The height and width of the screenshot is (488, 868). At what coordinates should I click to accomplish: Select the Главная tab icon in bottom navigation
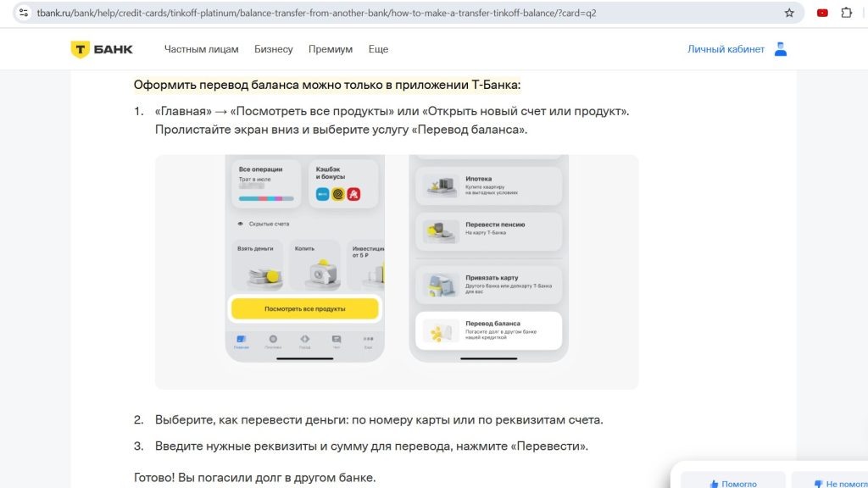pyautogui.click(x=242, y=336)
